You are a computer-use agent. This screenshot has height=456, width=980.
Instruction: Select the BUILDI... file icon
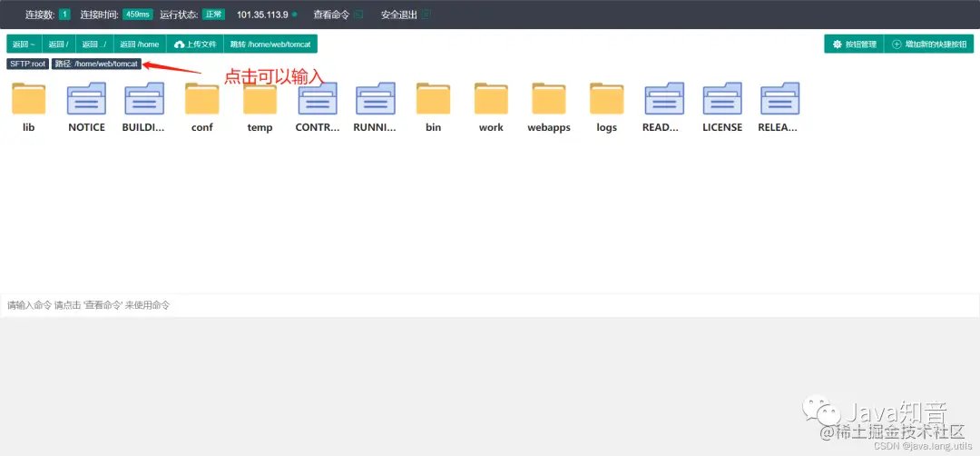pos(144,99)
